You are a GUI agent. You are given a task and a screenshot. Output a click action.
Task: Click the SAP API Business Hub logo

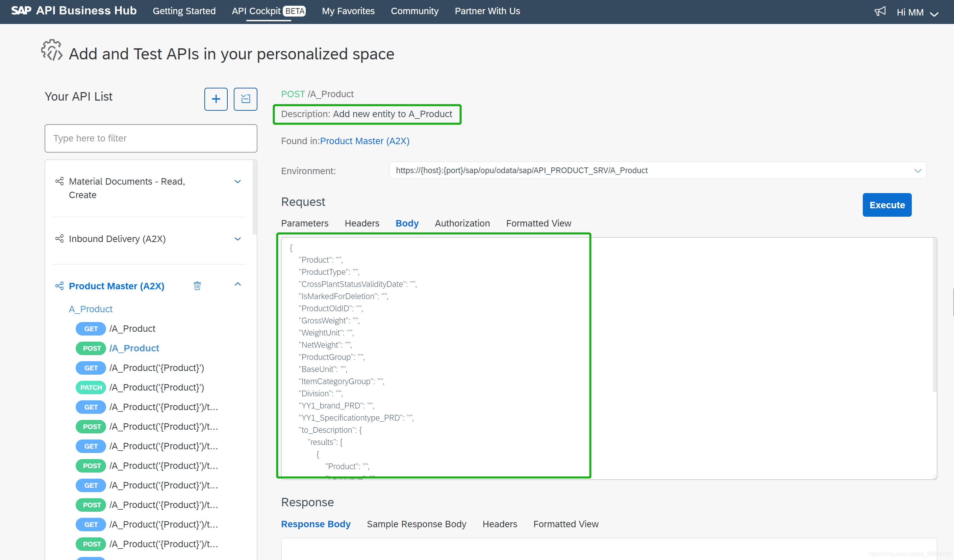pos(74,10)
